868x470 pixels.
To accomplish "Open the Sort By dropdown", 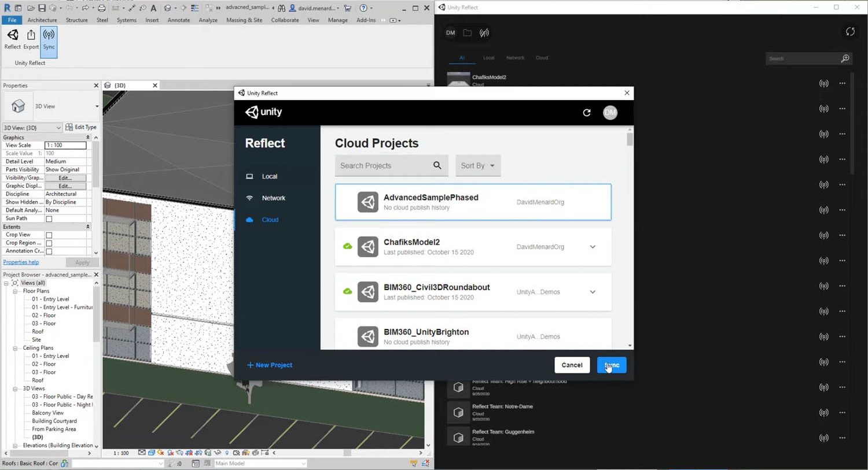I will point(478,165).
